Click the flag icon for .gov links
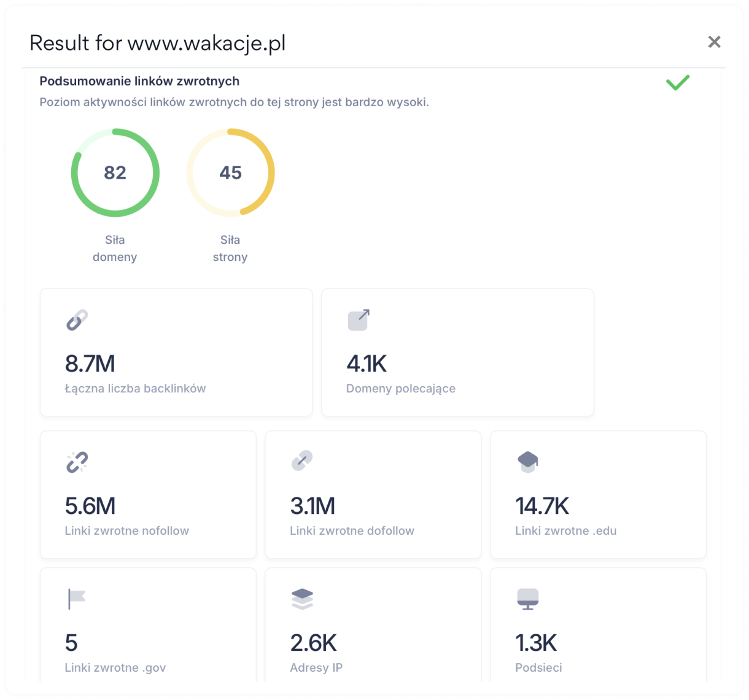The width and height of the screenshot is (749, 700). pos(77,599)
